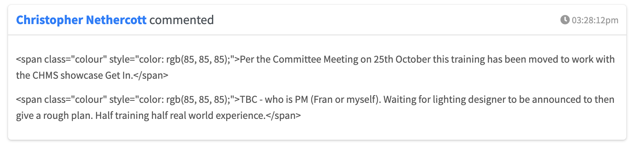Click the closing span tag after "Get In."
Screen dimensions: 644x151
151,75
